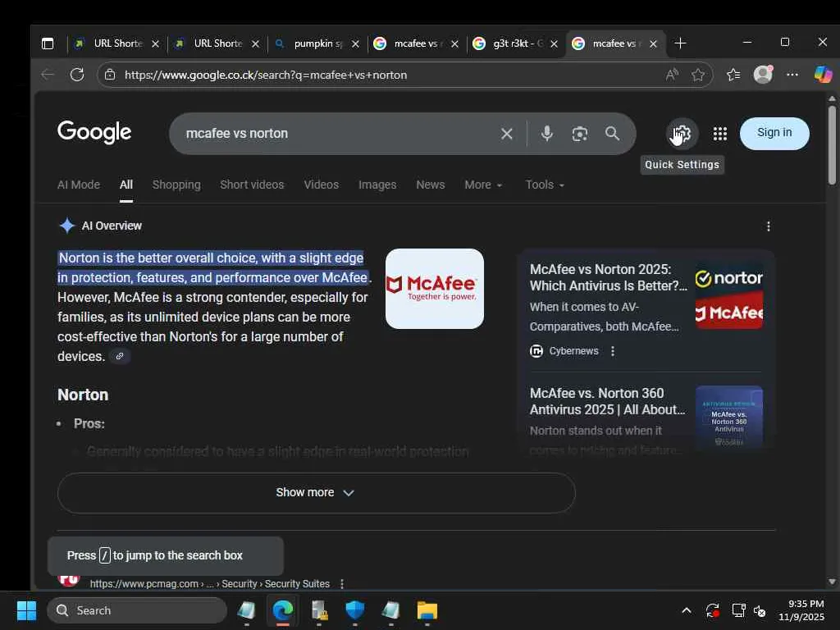Open the Read aloud icon in address bar
Image resolution: width=840 pixels, height=630 pixels.
(672, 75)
